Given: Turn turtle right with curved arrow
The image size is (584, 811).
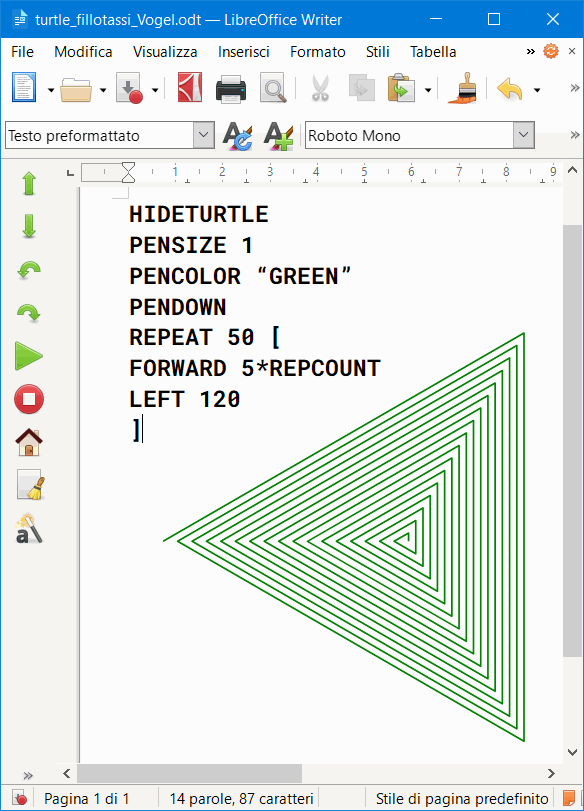Looking at the screenshot, I should (x=29, y=313).
